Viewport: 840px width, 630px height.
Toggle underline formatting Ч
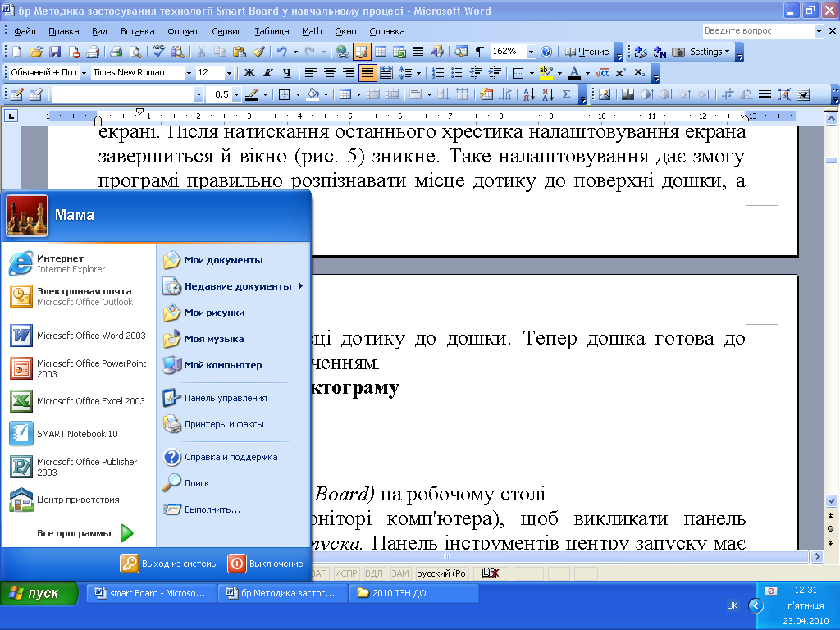286,72
